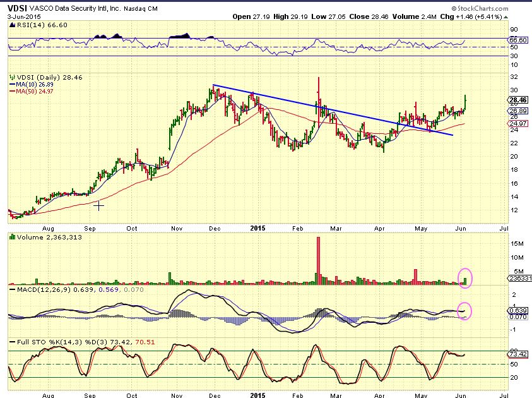Image resolution: width=532 pixels, height=398 pixels.
Task: Select the blue MA(10) legend line marker
Action: (x=11, y=84)
